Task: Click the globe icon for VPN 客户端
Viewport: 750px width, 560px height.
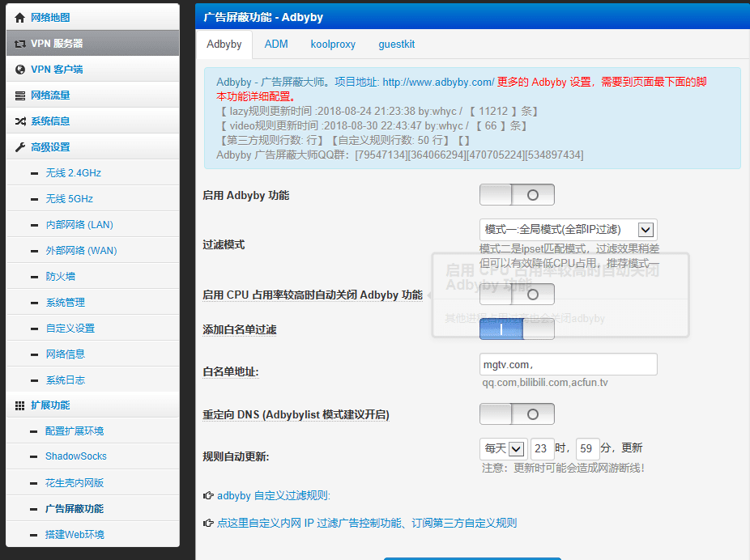Action: click(17, 70)
